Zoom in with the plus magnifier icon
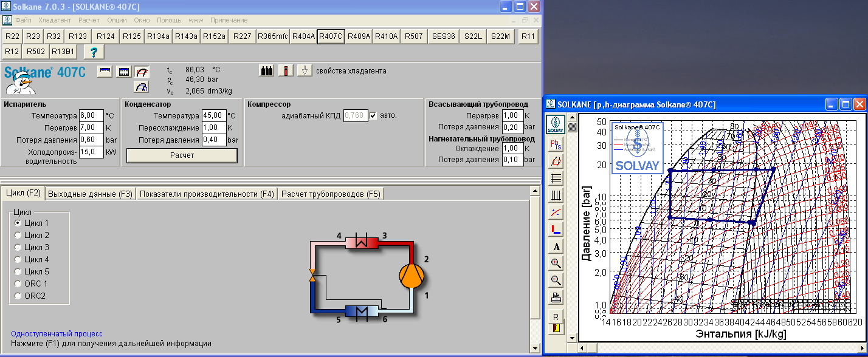Image resolution: width=868 pixels, height=357 pixels. [x=556, y=263]
